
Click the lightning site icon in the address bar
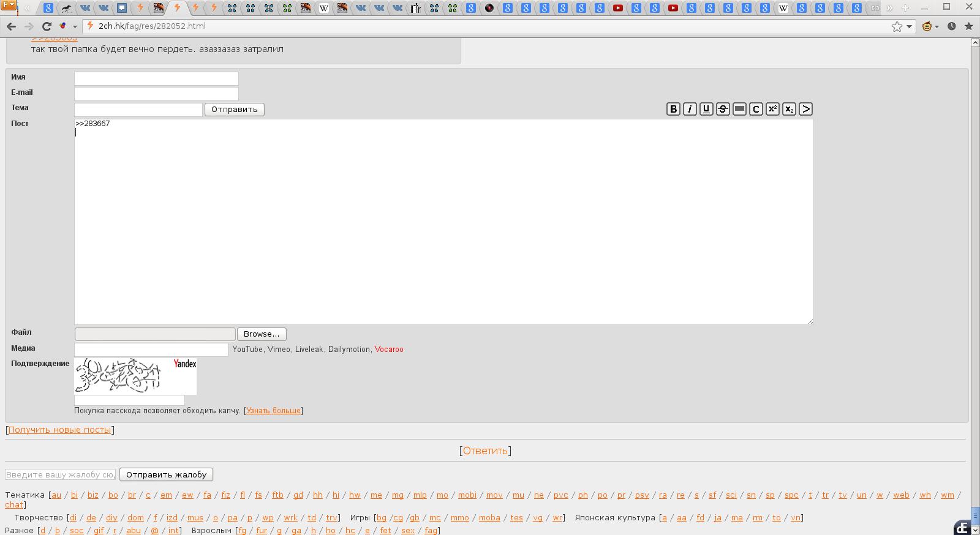click(x=90, y=26)
